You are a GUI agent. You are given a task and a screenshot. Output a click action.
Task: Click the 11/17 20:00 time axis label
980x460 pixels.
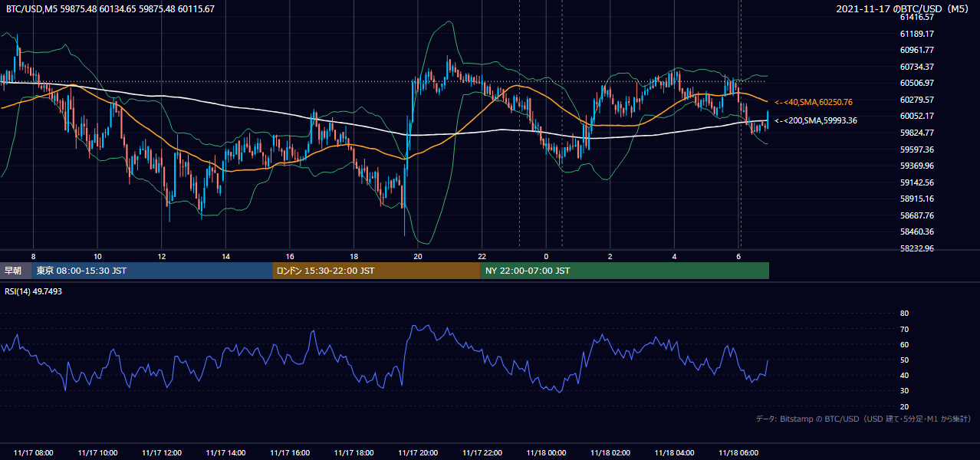(419, 453)
